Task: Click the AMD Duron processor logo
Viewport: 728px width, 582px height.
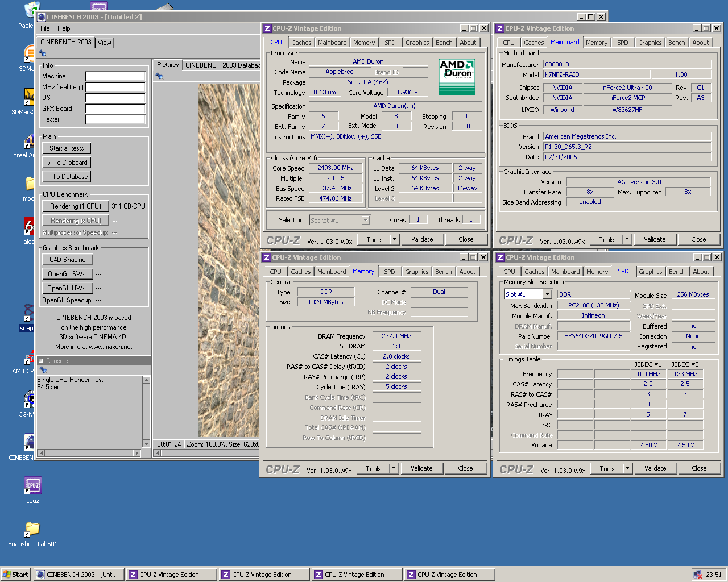Action: coord(457,77)
